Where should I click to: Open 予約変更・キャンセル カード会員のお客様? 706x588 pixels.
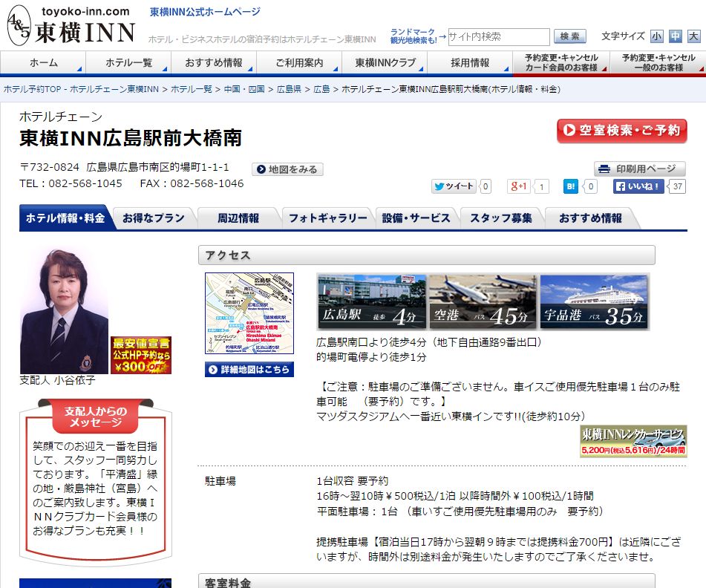[561, 62]
